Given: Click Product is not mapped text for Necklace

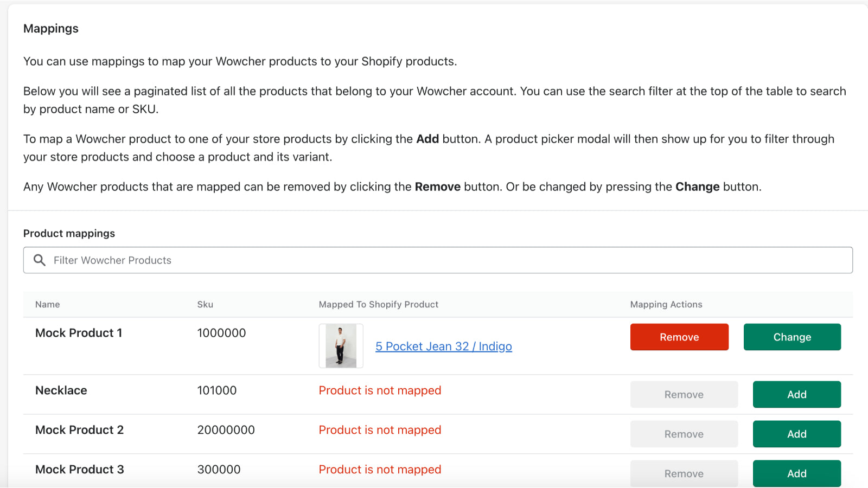Looking at the screenshot, I should click(380, 390).
